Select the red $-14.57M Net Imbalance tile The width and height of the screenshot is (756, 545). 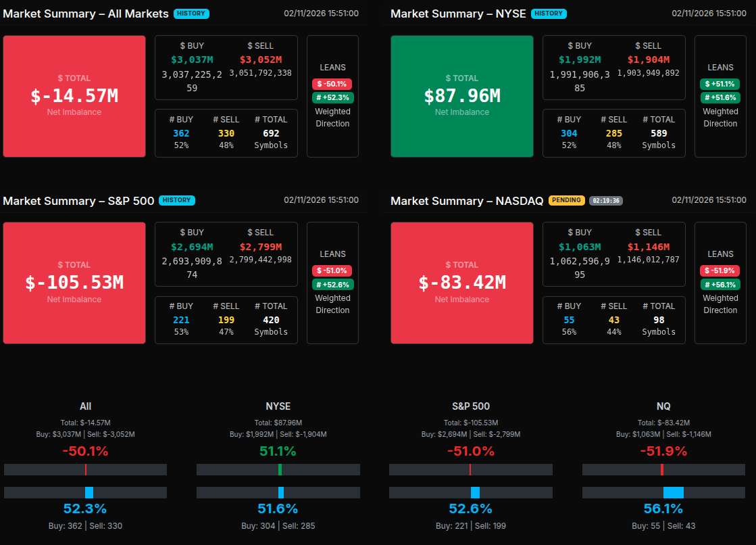pos(74,96)
